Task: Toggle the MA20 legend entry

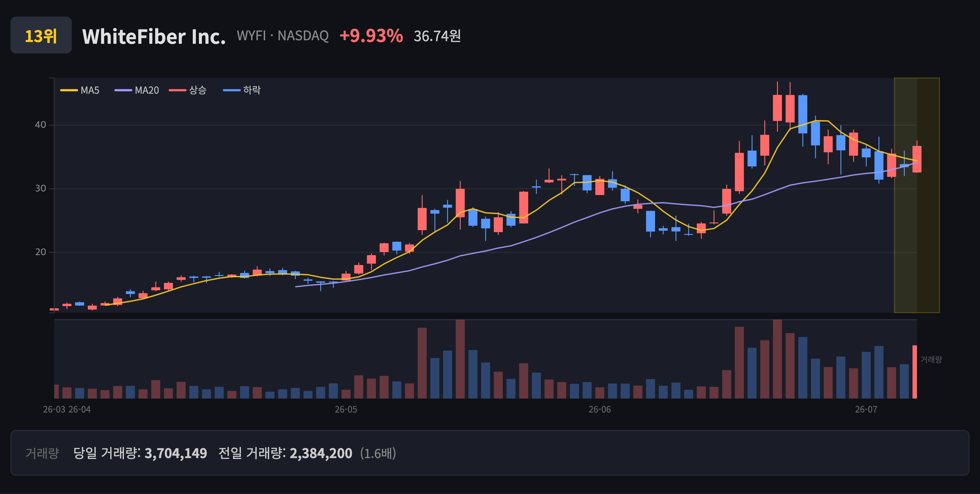Action: (x=137, y=90)
